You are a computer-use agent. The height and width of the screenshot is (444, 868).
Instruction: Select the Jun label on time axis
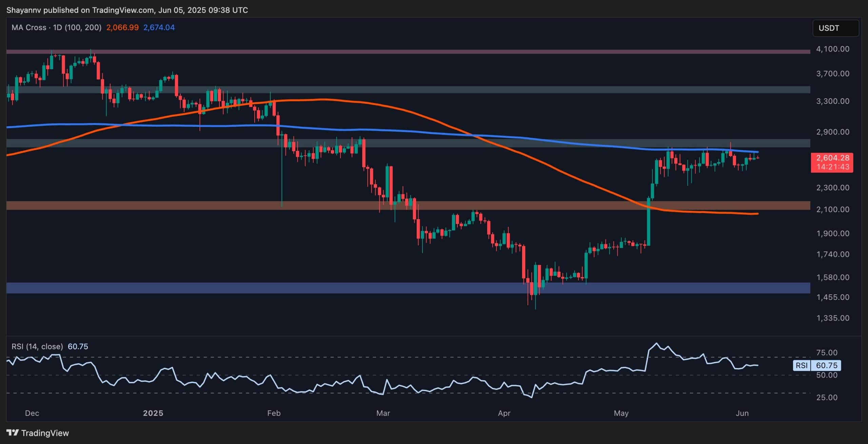click(x=743, y=413)
